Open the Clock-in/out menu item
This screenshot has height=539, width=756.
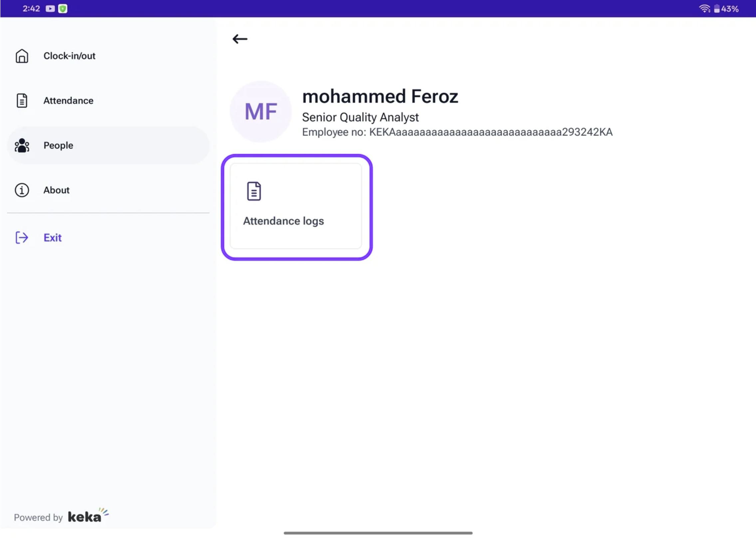(x=69, y=56)
